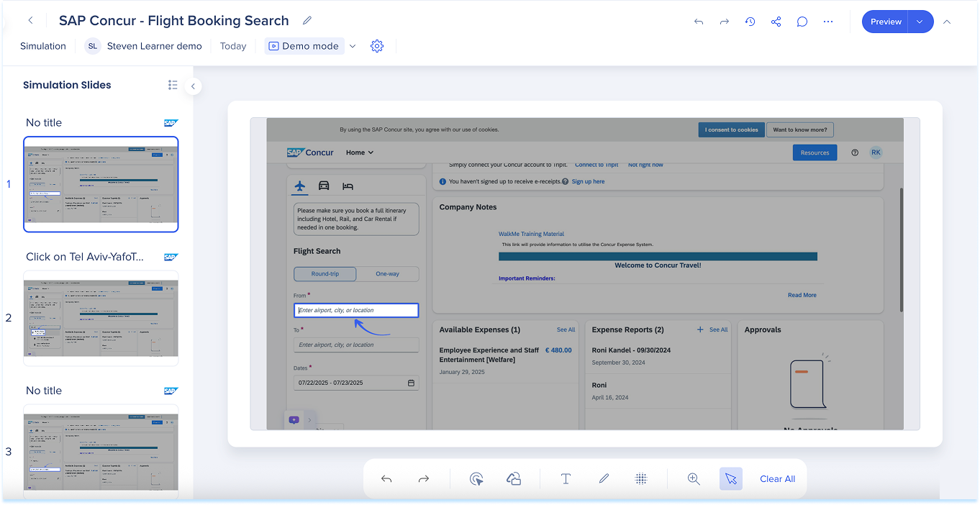Open the more options ellipsis menu
980x505 pixels.
coord(828,22)
